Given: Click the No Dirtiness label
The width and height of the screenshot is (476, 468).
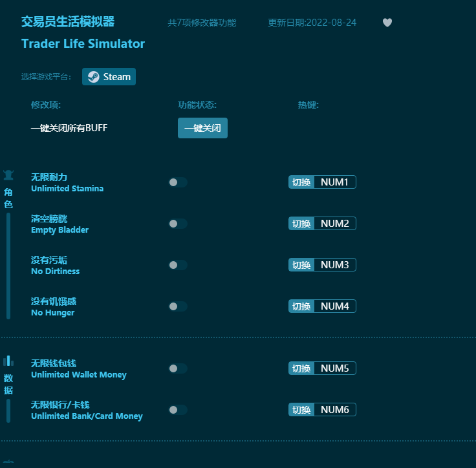Looking at the screenshot, I should coord(55,271).
